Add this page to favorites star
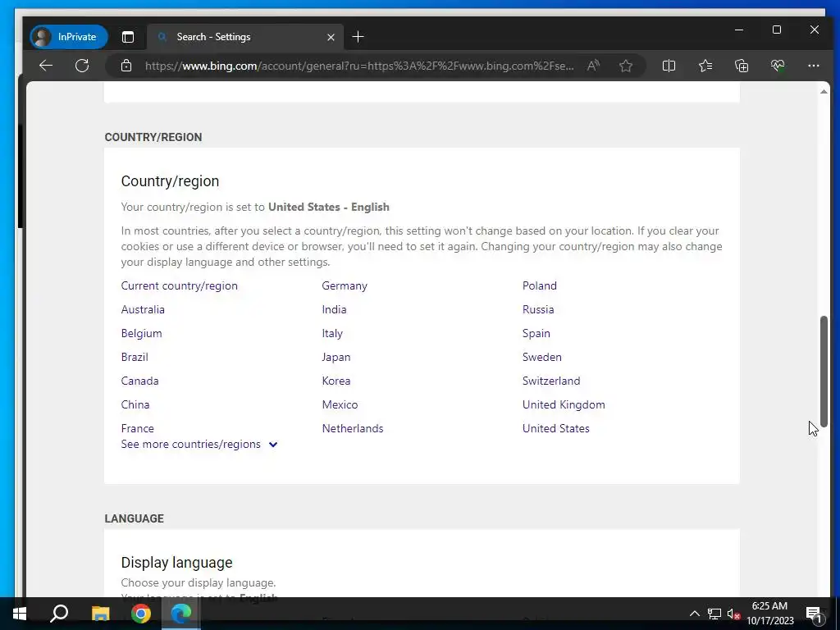The height and width of the screenshot is (630, 840). 626,66
